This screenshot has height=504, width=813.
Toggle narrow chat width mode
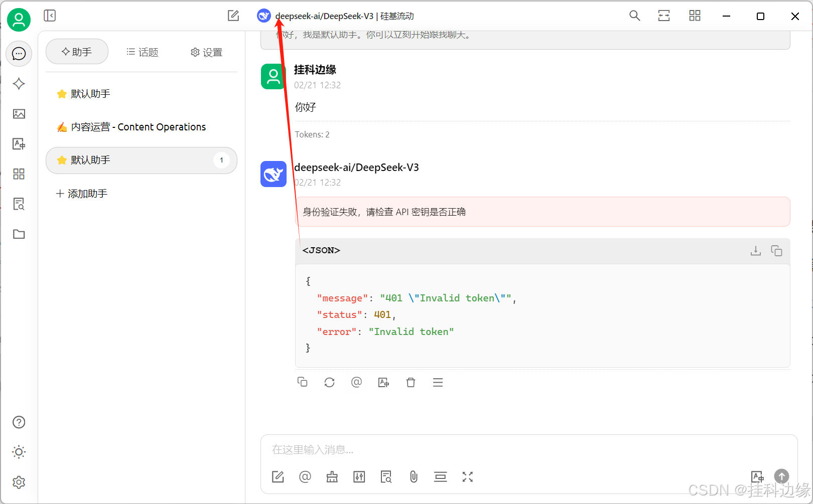(x=664, y=16)
